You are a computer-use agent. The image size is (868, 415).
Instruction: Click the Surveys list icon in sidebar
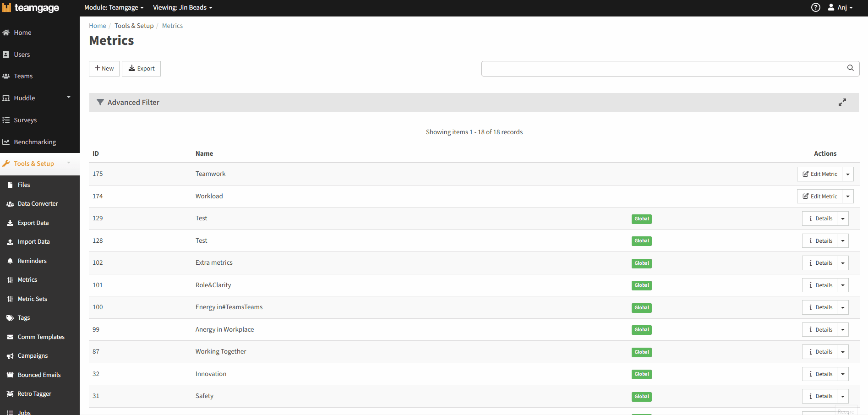click(6, 120)
